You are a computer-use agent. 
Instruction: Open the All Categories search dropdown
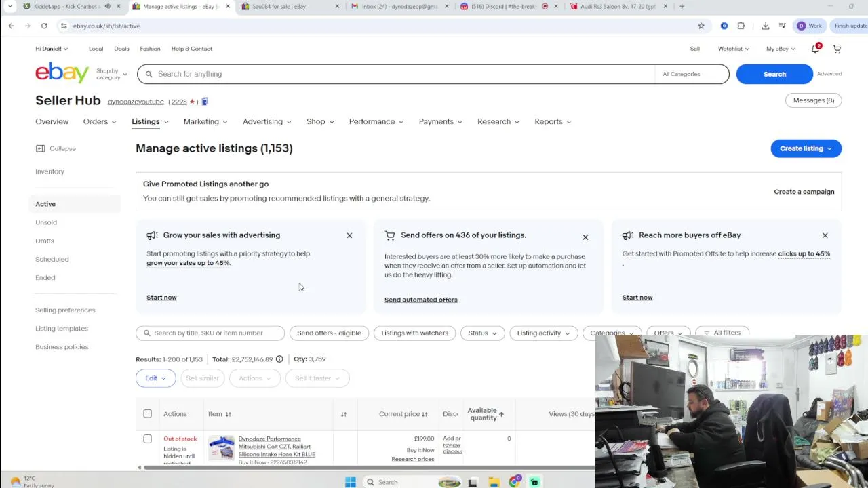tap(692, 74)
